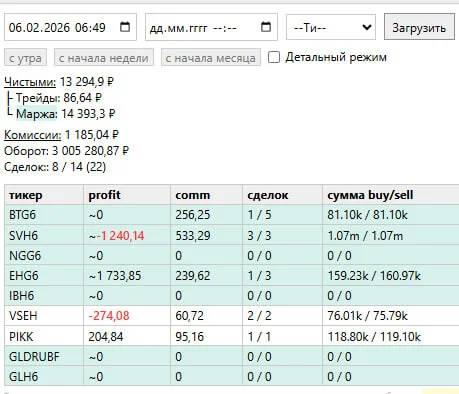Click empty end date field дд.мм.гггг
The height and width of the screenshot is (394, 459).
pyautogui.click(x=211, y=27)
